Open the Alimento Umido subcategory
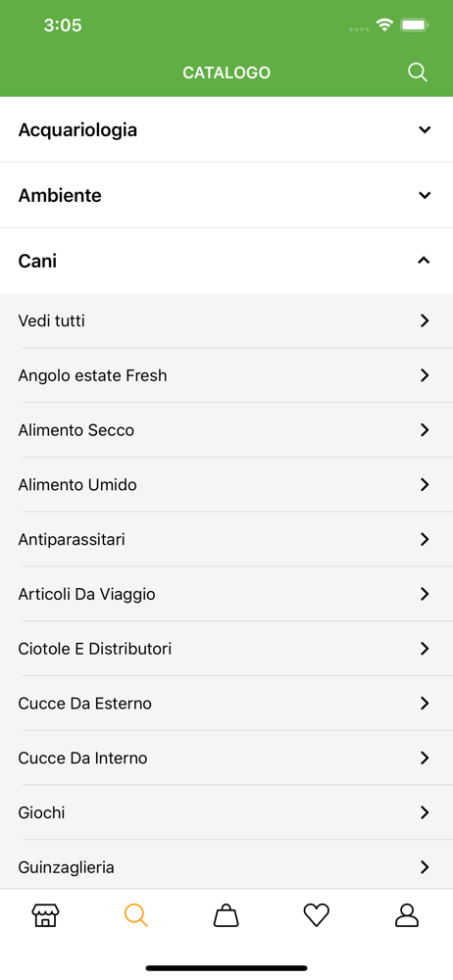The image size is (453, 980). point(226,484)
